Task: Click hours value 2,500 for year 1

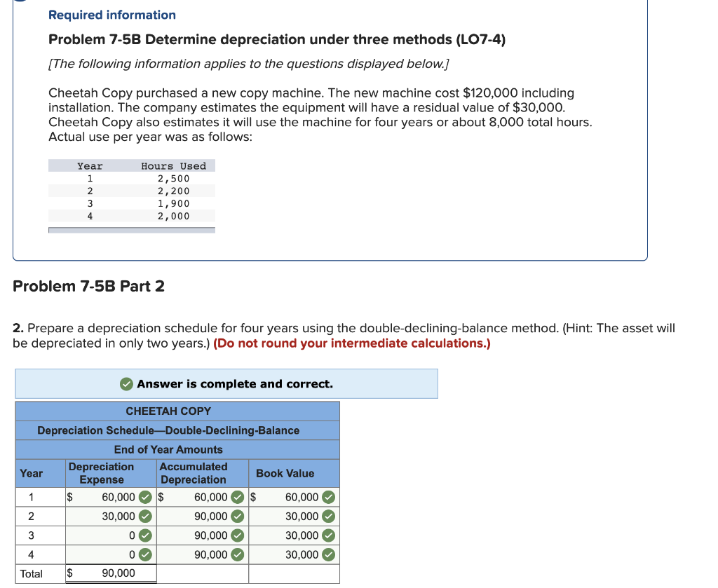Action: pos(174,179)
